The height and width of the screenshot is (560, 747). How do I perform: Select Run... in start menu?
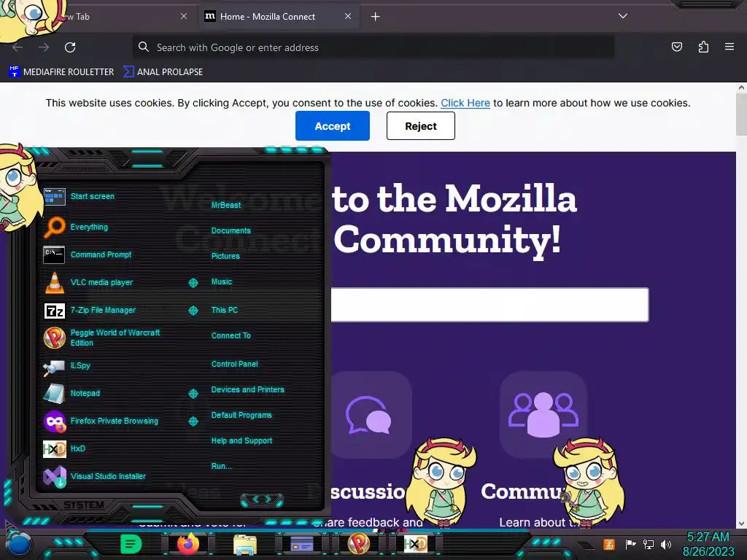pos(221,466)
